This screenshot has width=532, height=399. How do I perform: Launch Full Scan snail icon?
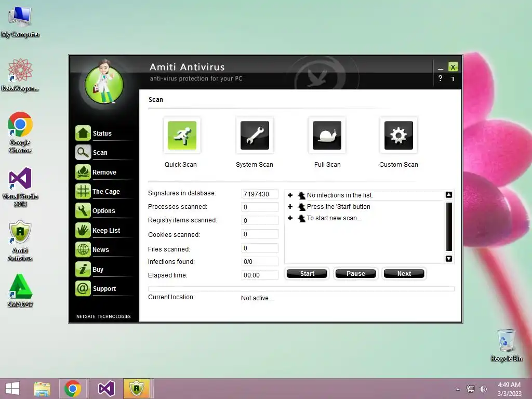coord(327,136)
